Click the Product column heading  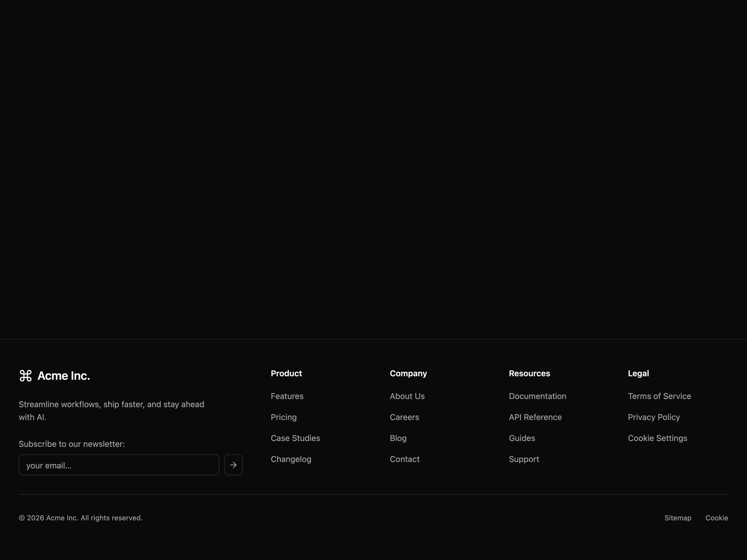(286, 373)
